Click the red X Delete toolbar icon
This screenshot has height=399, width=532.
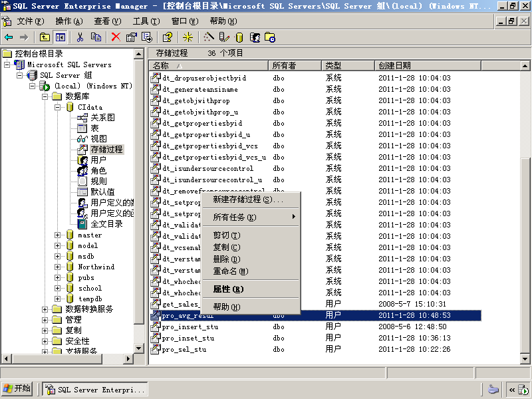point(116,37)
